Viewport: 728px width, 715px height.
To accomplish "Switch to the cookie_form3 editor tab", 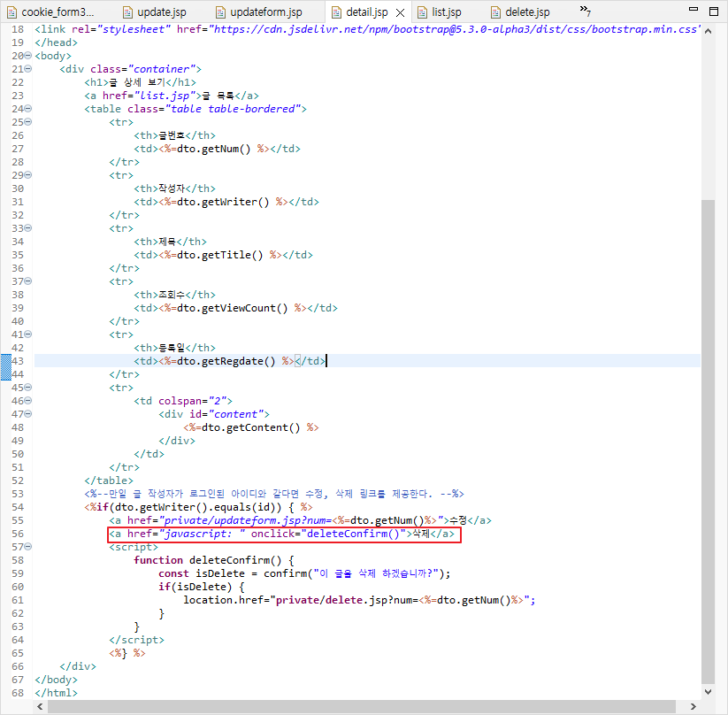I will [50, 12].
